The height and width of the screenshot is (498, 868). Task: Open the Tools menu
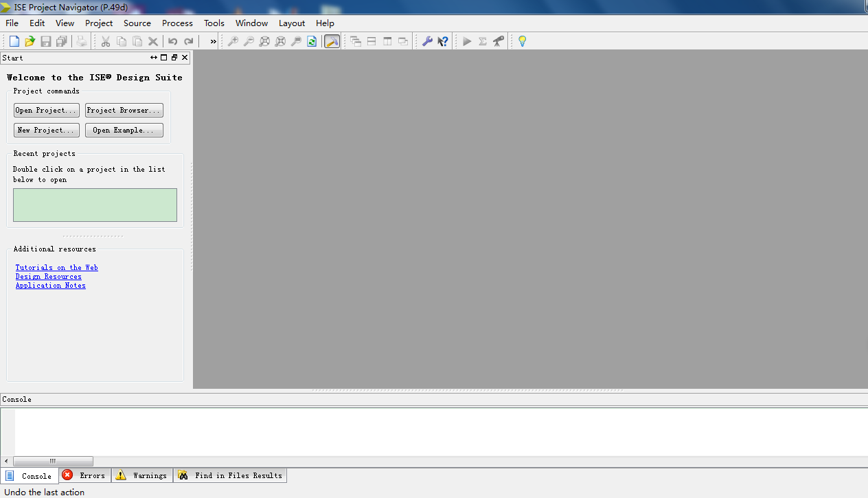pos(214,23)
